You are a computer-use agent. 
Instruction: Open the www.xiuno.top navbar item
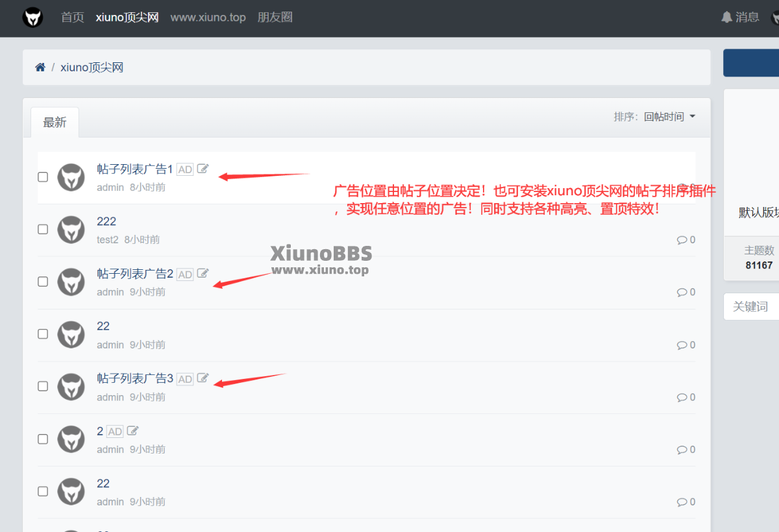tap(208, 18)
